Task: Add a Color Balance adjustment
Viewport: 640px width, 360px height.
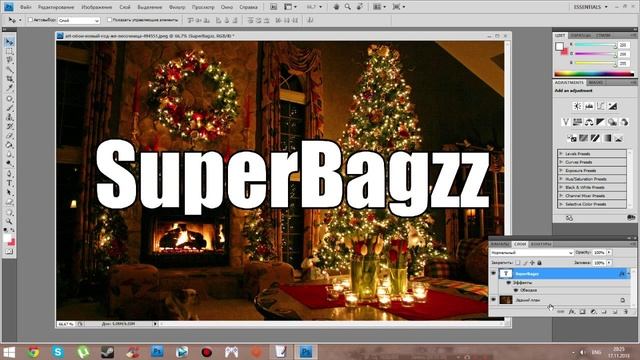Action: point(589,122)
